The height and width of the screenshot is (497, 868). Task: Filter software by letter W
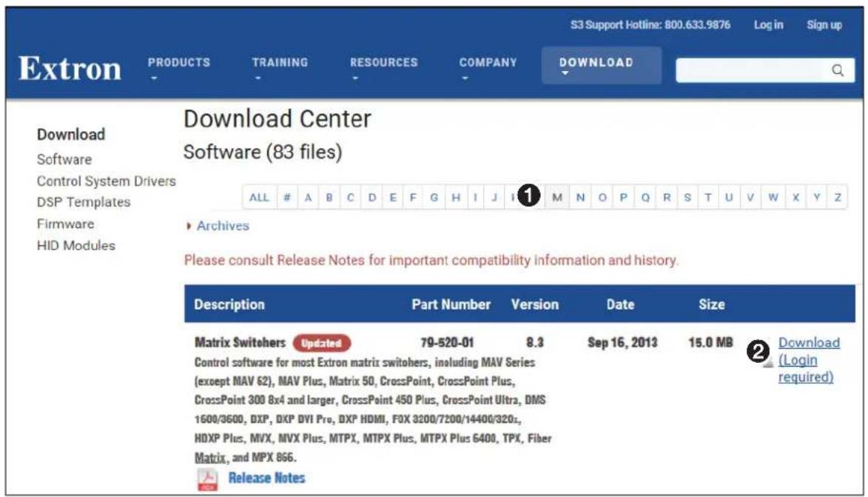click(x=773, y=197)
